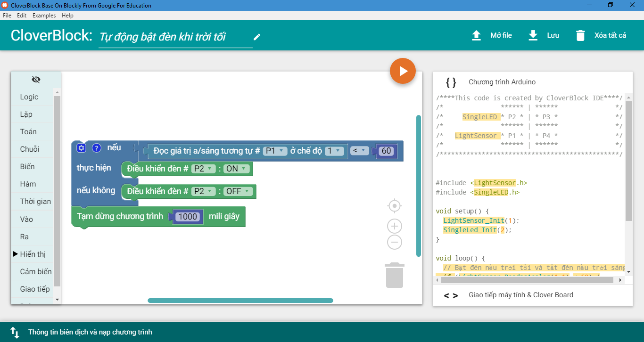Open the OFF state dropdown
Viewport: 644px width, 342px height.
(238, 191)
